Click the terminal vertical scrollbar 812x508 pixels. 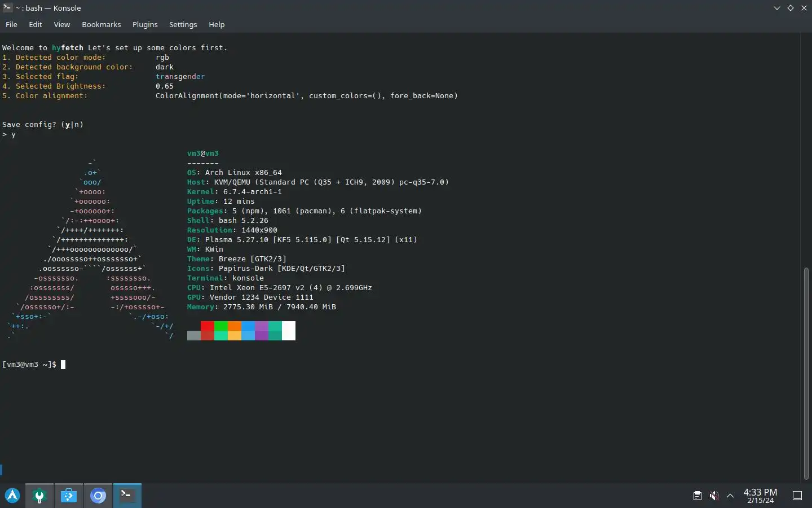point(806,373)
